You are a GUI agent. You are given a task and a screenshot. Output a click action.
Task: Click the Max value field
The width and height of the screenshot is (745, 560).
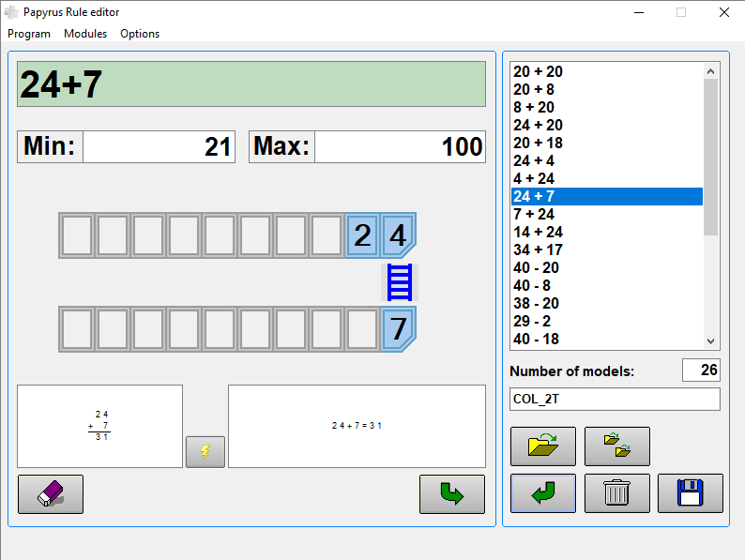(x=399, y=147)
